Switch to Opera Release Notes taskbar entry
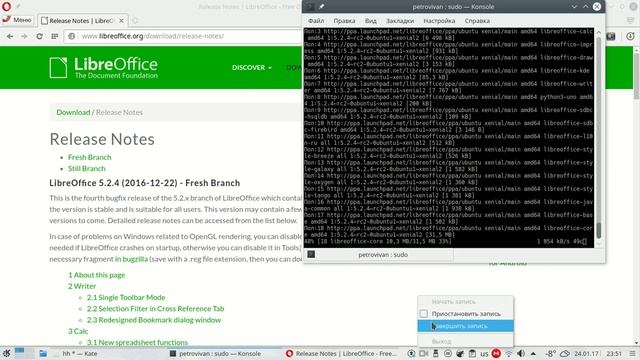 point(341,353)
